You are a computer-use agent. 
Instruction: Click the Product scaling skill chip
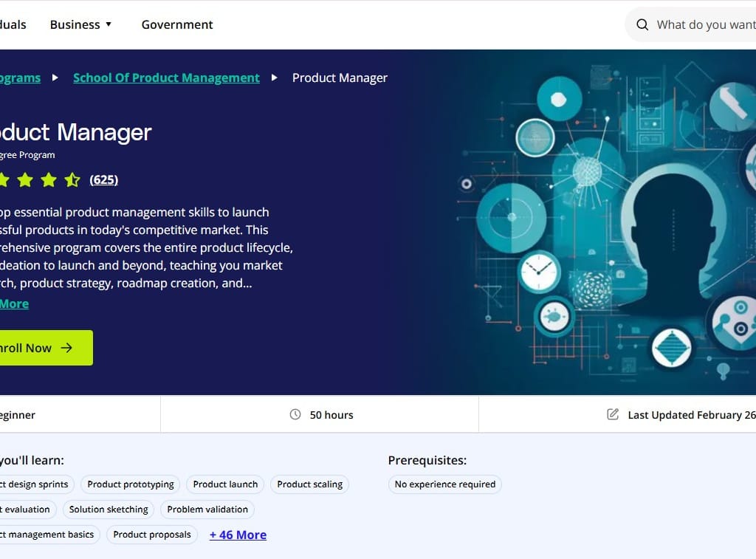click(x=309, y=484)
